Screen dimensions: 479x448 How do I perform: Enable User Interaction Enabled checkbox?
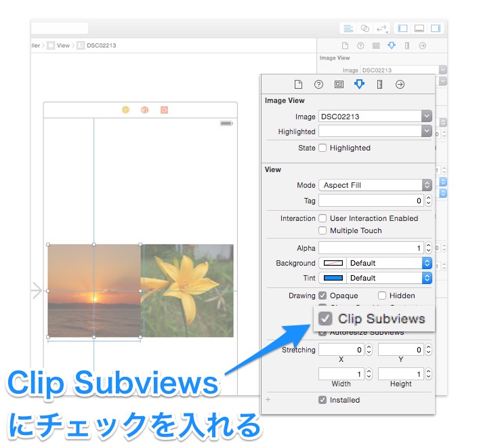tap(323, 218)
